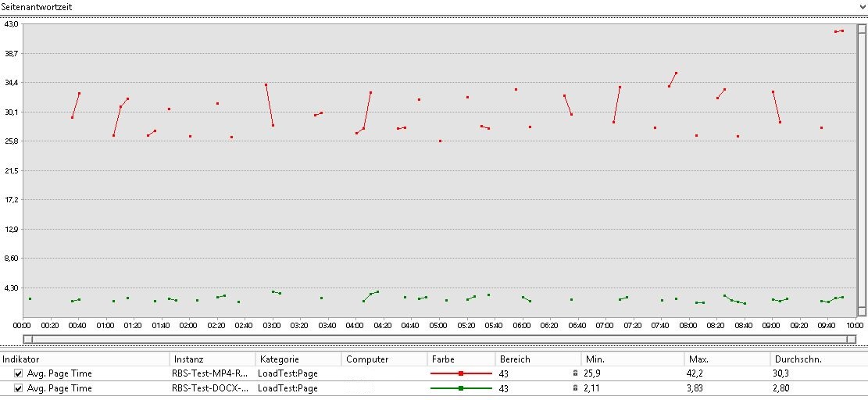The height and width of the screenshot is (400, 868).
Task: Click the red line color swatch in Farbe column
Action: pyautogui.click(x=461, y=373)
